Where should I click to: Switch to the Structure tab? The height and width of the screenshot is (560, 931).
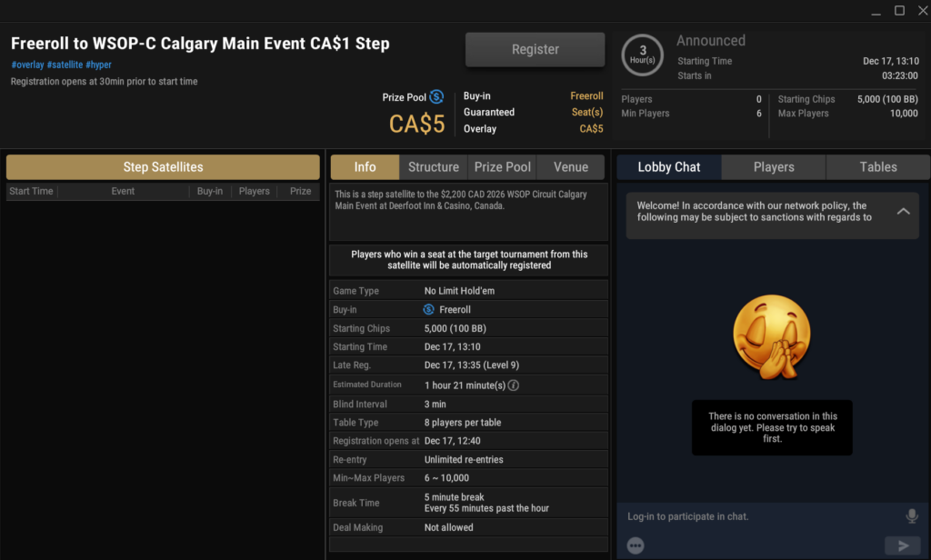point(434,167)
